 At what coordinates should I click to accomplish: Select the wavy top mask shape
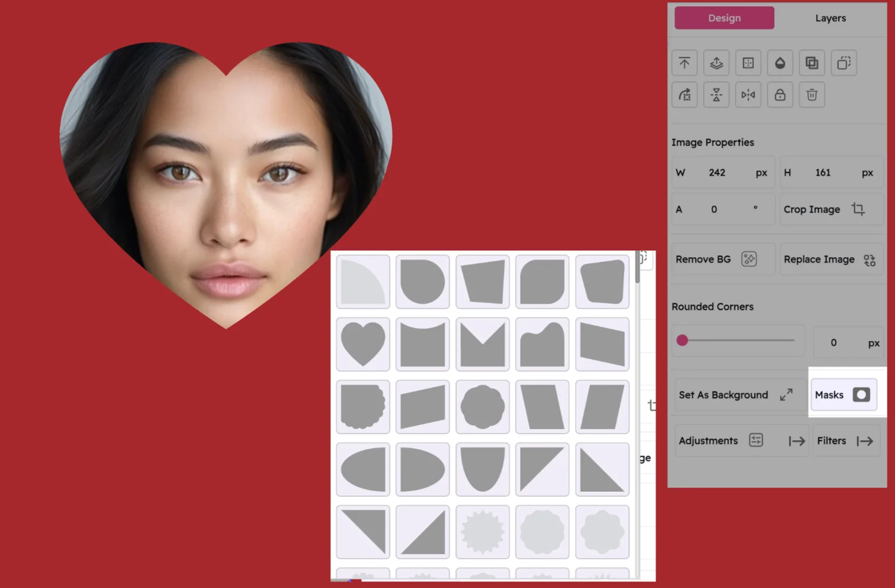542,344
